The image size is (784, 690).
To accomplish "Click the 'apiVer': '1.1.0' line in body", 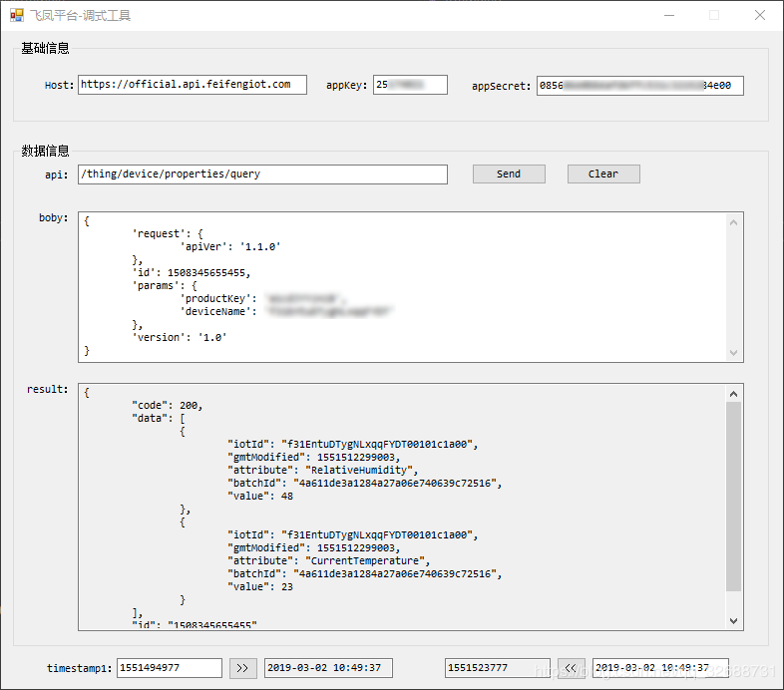I will coord(230,246).
